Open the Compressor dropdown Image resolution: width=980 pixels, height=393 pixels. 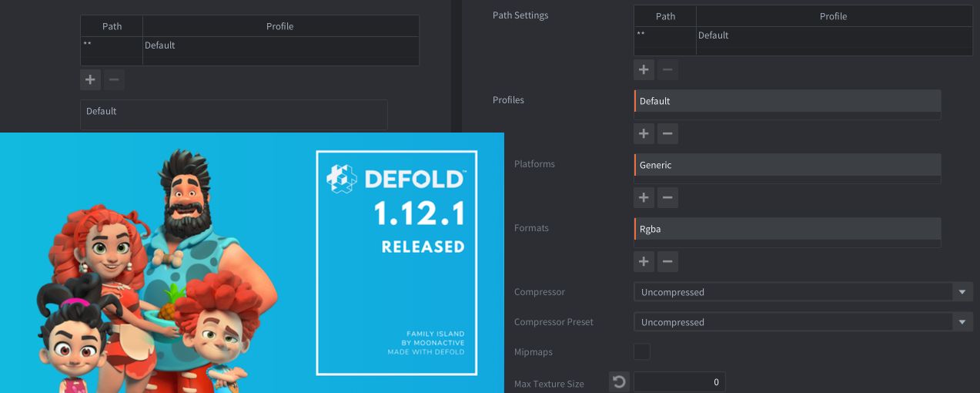pyautogui.click(x=803, y=292)
